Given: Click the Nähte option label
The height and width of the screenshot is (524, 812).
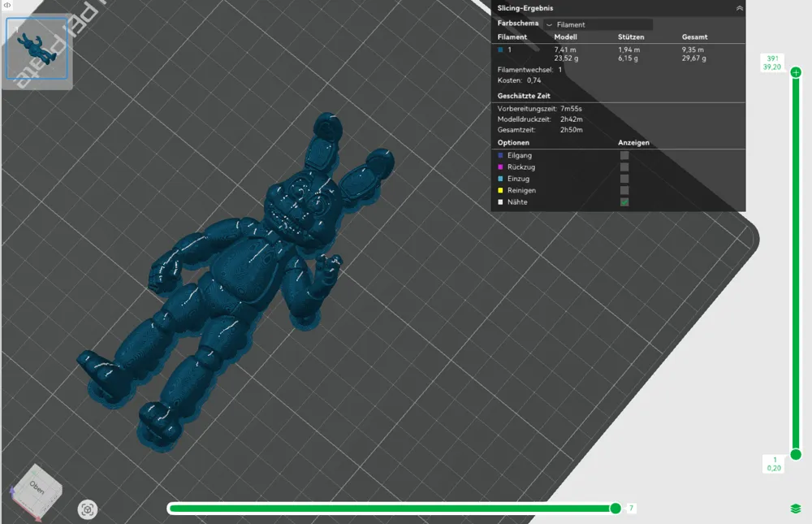Looking at the screenshot, I should [x=517, y=202].
